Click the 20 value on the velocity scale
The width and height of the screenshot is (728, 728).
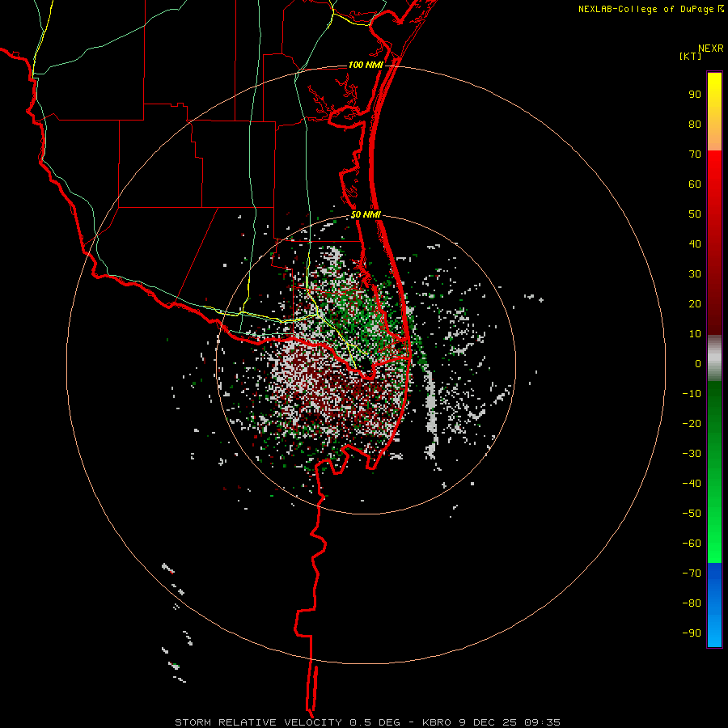point(695,304)
